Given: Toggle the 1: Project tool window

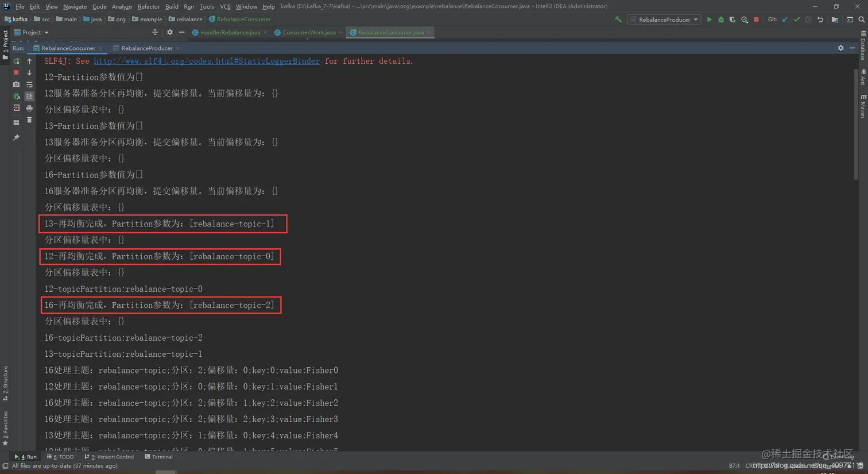Looking at the screenshot, I should click(x=5, y=45).
